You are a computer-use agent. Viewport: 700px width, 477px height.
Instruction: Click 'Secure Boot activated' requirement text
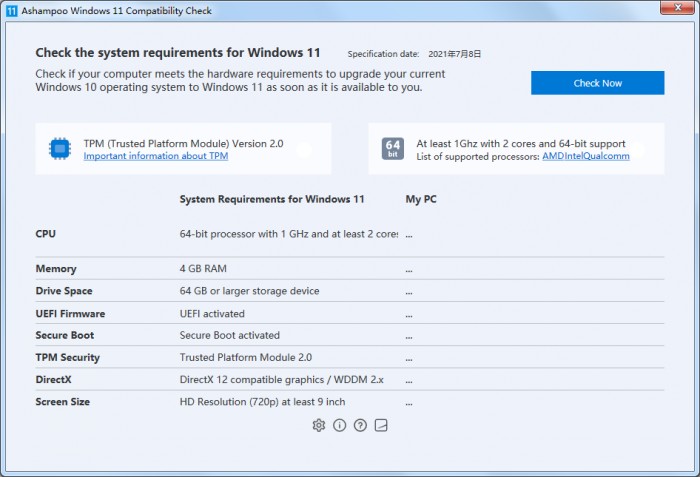[x=229, y=335]
